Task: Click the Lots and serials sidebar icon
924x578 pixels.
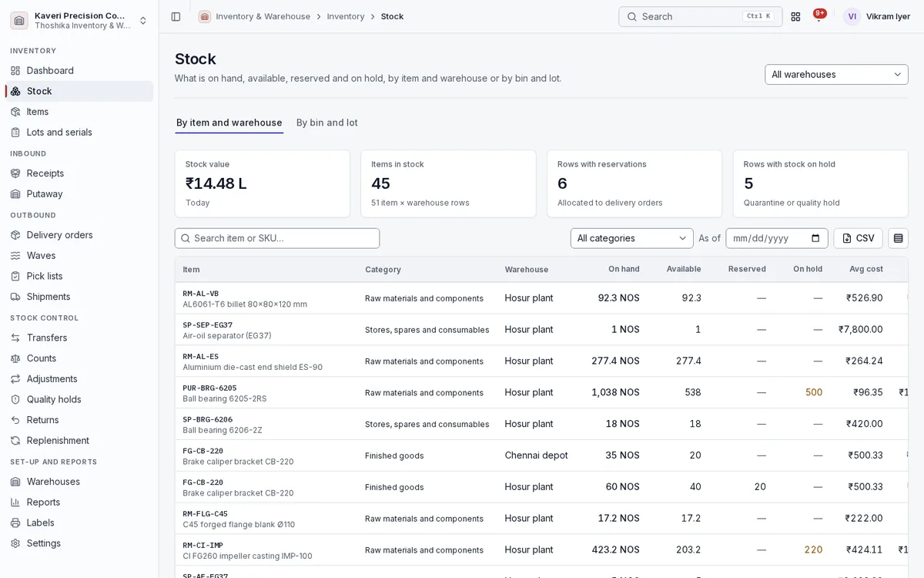Action: point(15,132)
